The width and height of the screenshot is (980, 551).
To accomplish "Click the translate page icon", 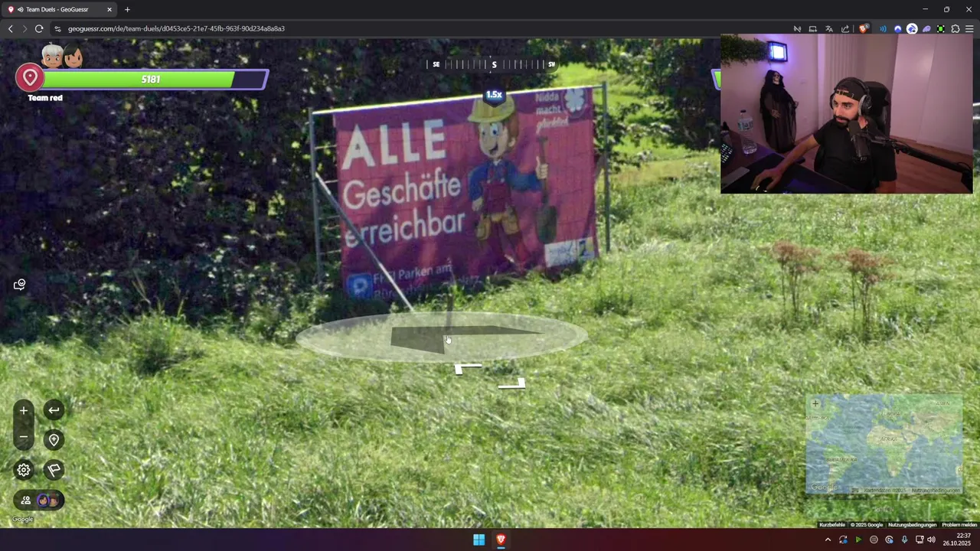I will tap(828, 29).
